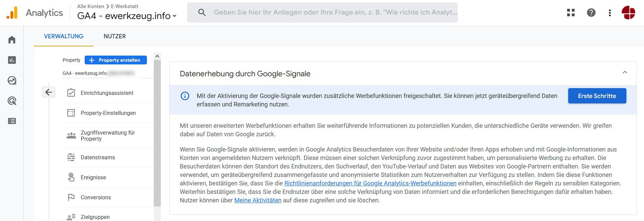Open the Help question mark icon

[x=591, y=13]
